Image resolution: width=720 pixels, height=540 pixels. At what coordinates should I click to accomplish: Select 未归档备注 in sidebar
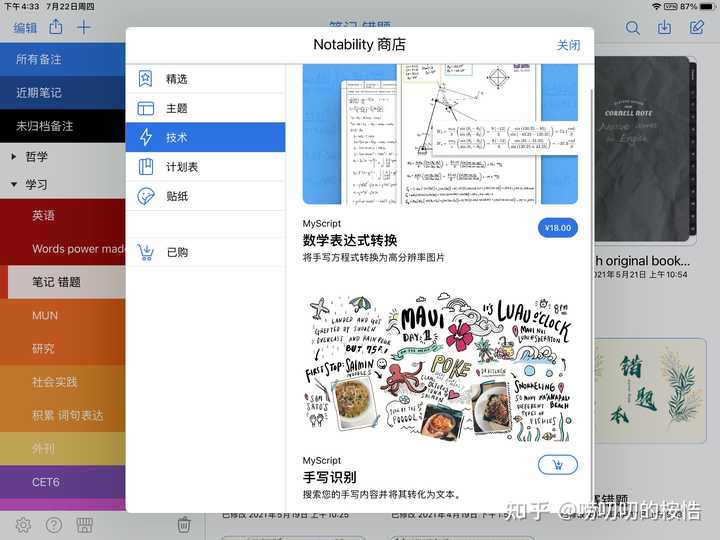click(x=62, y=126)
